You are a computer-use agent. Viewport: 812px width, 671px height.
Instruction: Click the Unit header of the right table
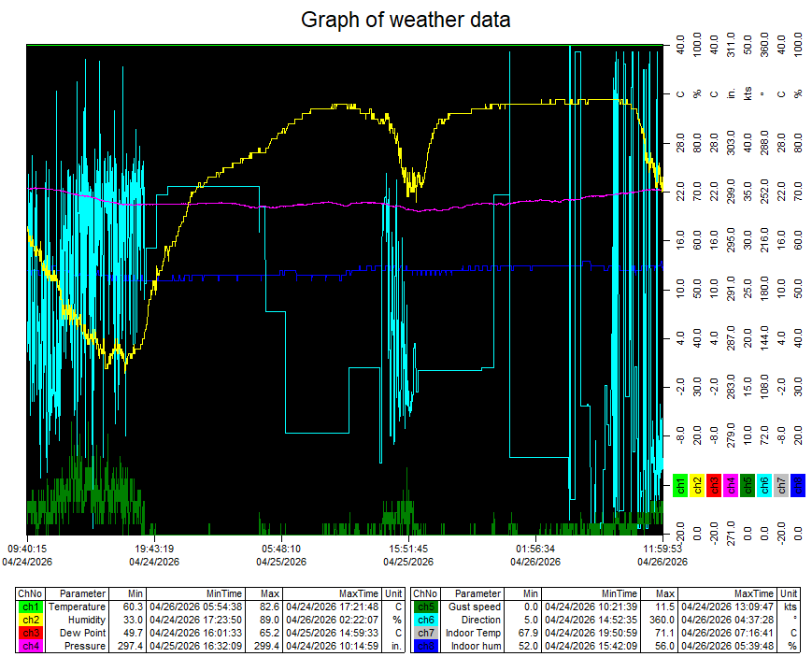tap(791, 593)
